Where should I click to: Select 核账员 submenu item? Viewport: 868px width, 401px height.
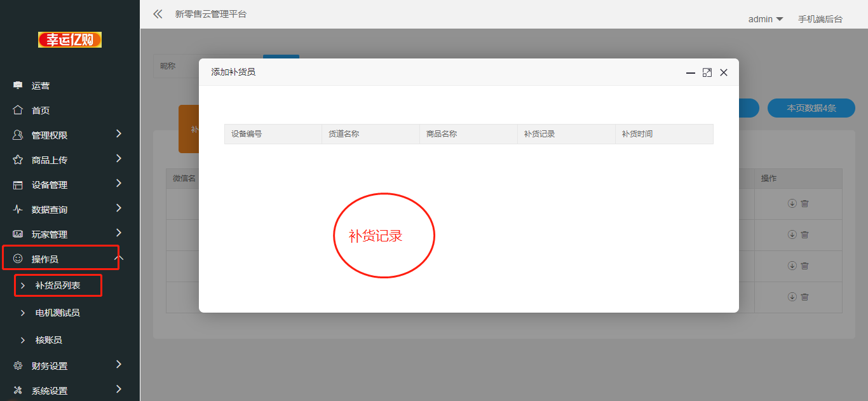[x=48, y=340]
